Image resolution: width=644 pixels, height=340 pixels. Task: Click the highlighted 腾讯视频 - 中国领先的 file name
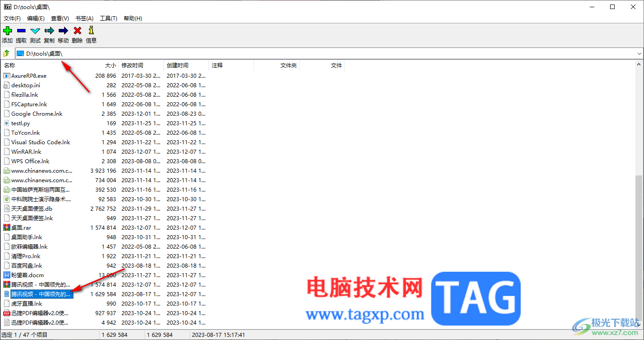click(41, 294)
